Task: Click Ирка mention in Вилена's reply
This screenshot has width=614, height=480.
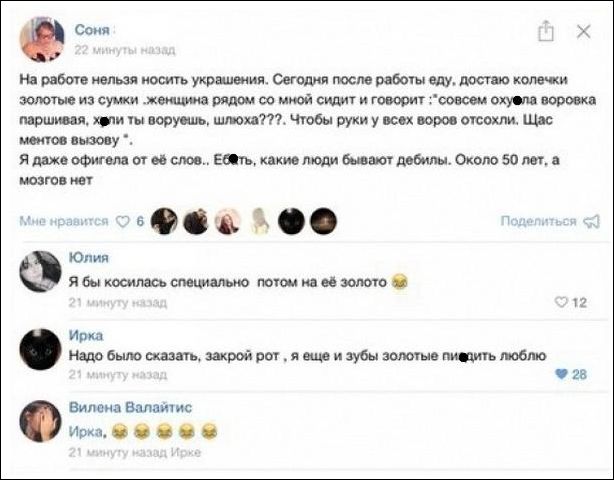Action: (86, 431)
